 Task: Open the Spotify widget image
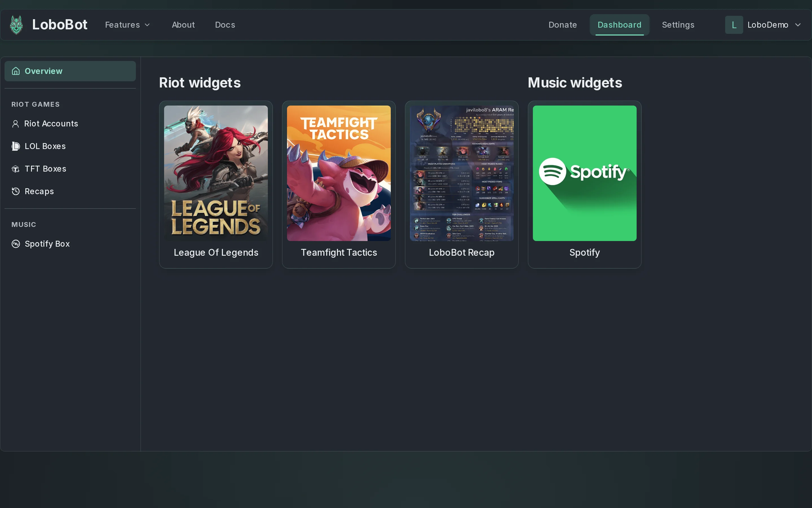point(584,173)
